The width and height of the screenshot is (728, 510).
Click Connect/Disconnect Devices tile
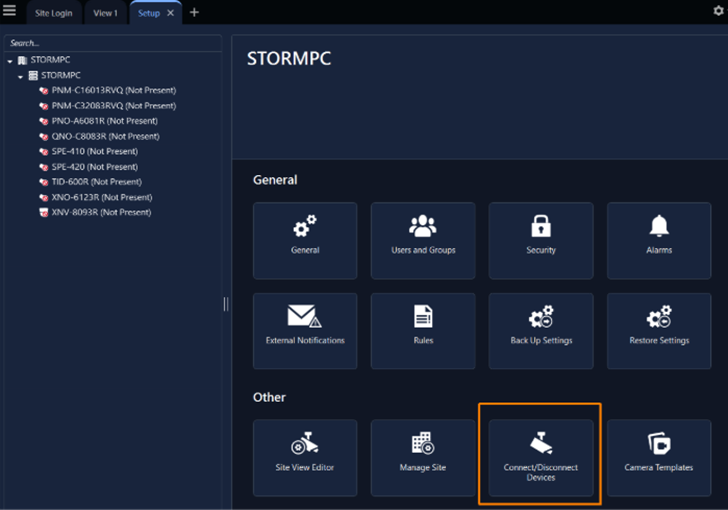541,457
